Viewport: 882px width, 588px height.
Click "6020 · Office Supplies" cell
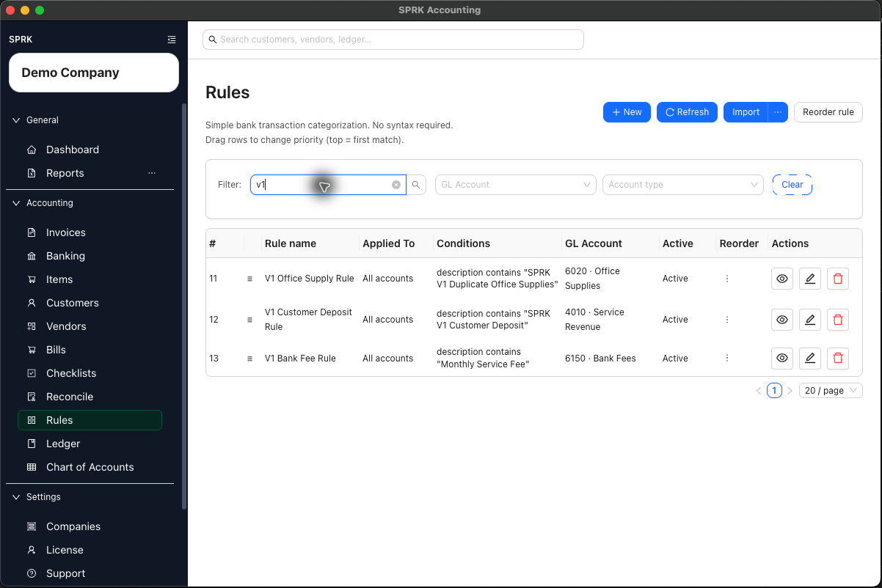pyautogui.click(x=592, y=279)
